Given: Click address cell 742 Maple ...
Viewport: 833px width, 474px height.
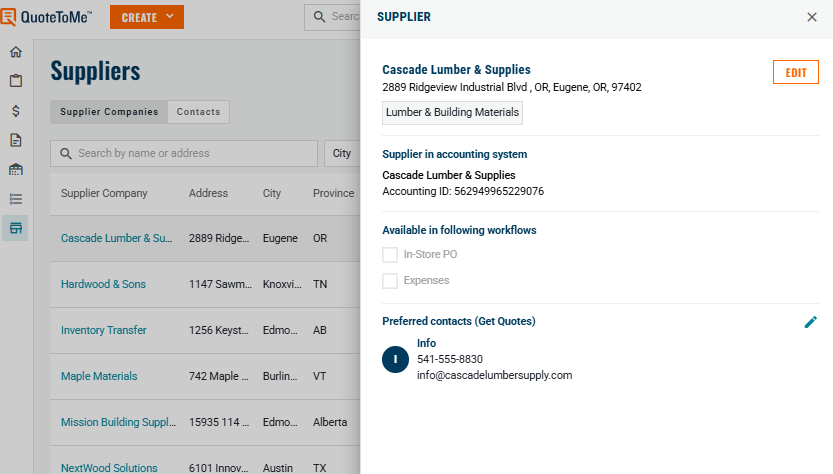Looking at the screenshot, I should click(x=218, y=376).
